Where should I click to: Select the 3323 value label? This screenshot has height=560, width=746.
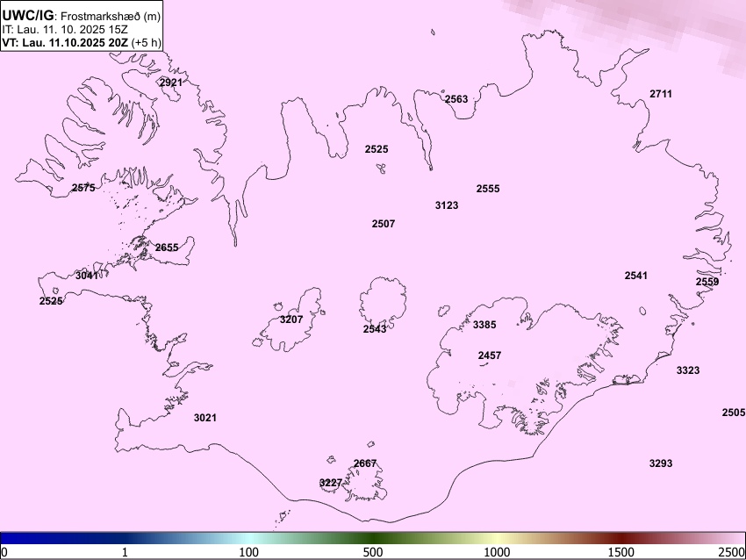point(688,370)
